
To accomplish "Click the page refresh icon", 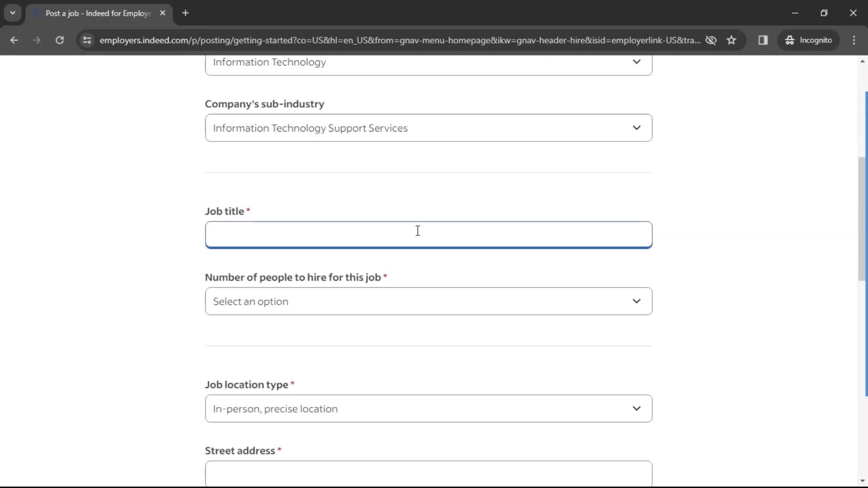I will coord(59,40).
